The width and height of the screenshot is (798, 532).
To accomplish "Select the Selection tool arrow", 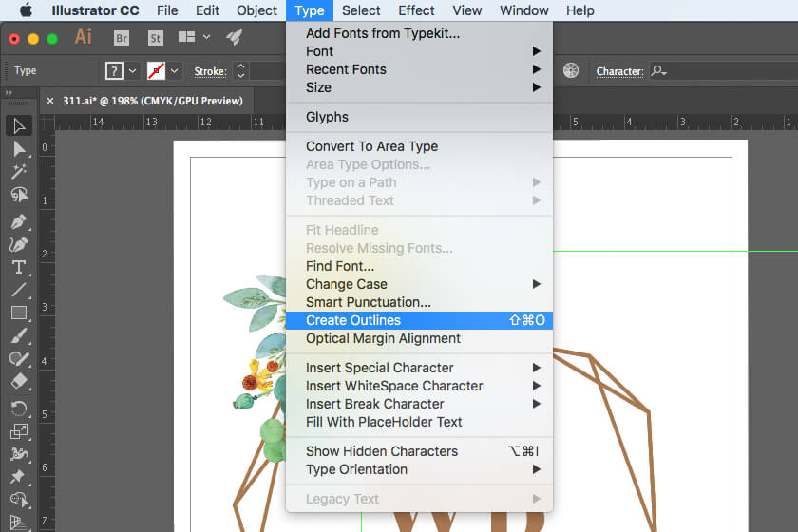I will pos(19,125).
